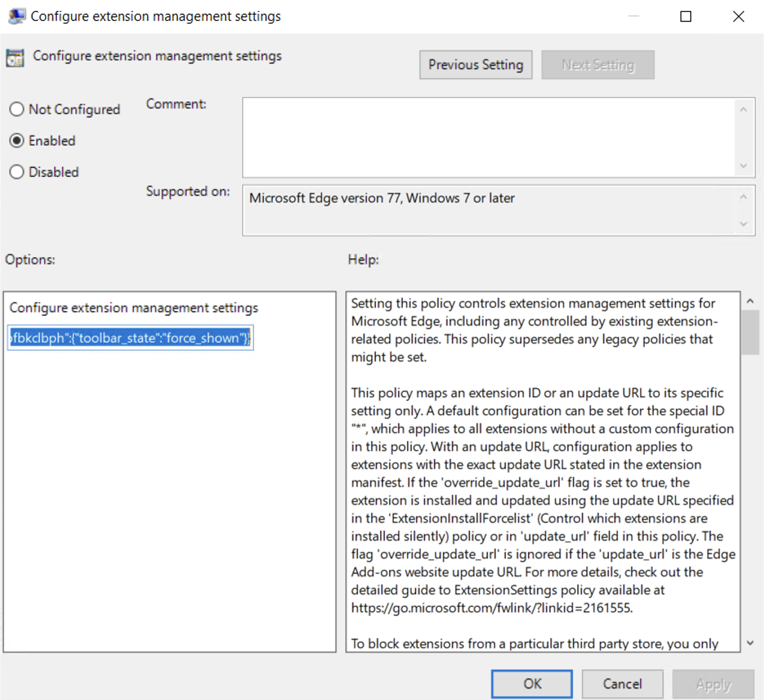The image size is (765, 700).
Task: Close the settings window
Action: pos(739,16)
